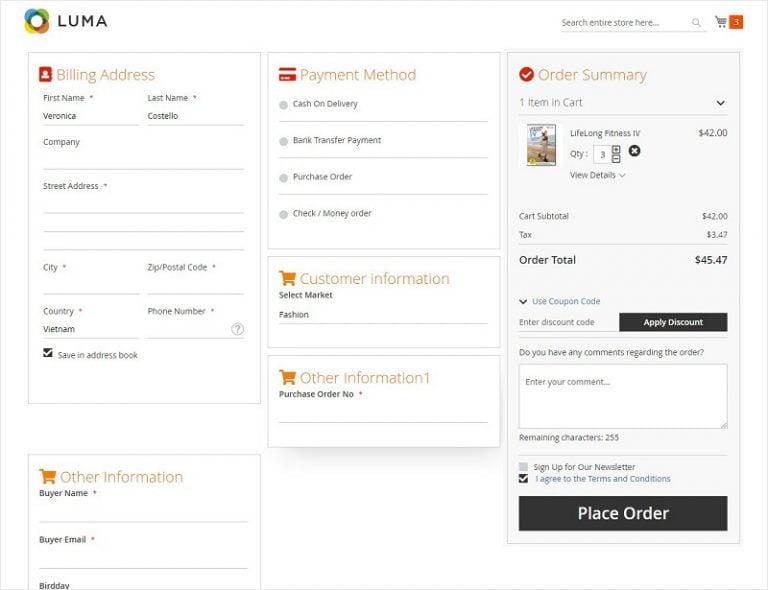The width and height of the screenshot is (768, 590).
Task: Uncheck Save in address book
Action: point(48,353)
